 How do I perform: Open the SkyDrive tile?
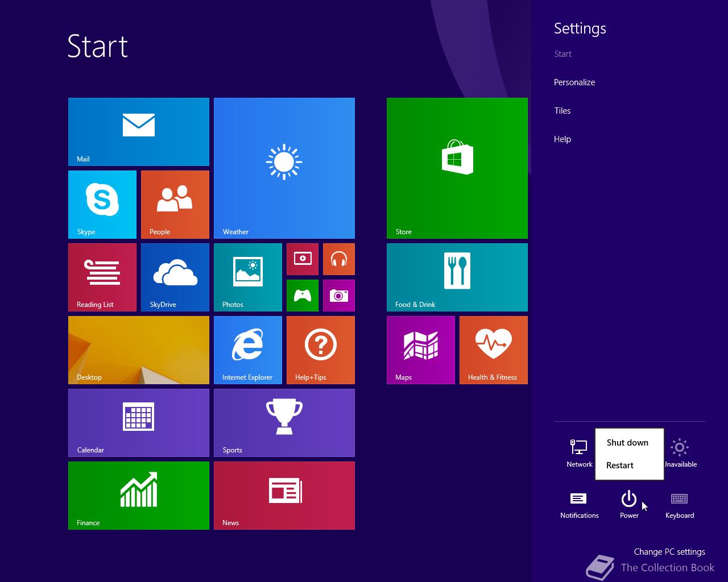point(175,277)
